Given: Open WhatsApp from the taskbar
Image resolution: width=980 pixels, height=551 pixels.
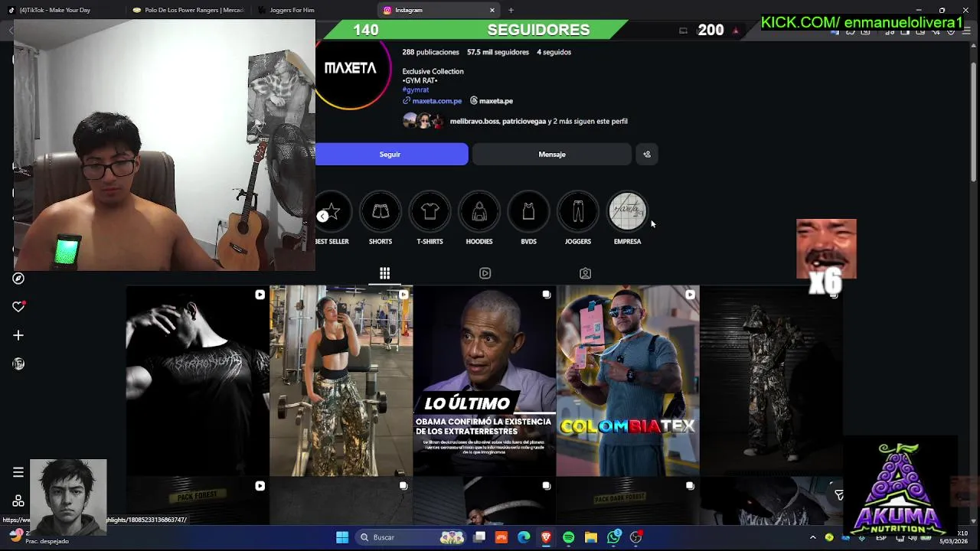Looking at the screenshot, I should point(613,537).
